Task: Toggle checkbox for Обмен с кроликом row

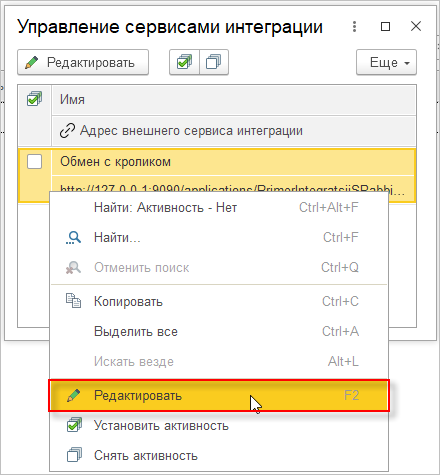Action: (34, 162)
